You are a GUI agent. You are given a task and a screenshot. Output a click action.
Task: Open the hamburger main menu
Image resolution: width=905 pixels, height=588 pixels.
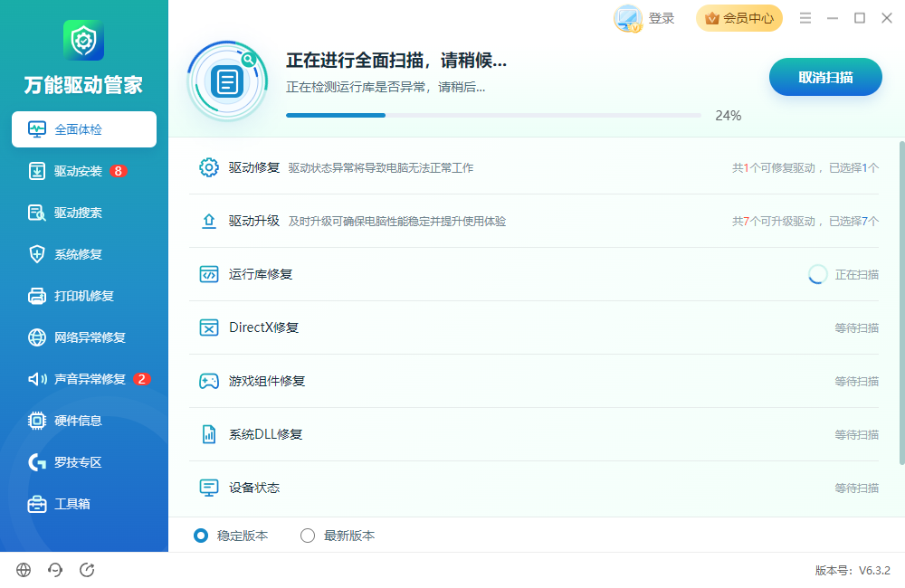click(x=805, y=18)
